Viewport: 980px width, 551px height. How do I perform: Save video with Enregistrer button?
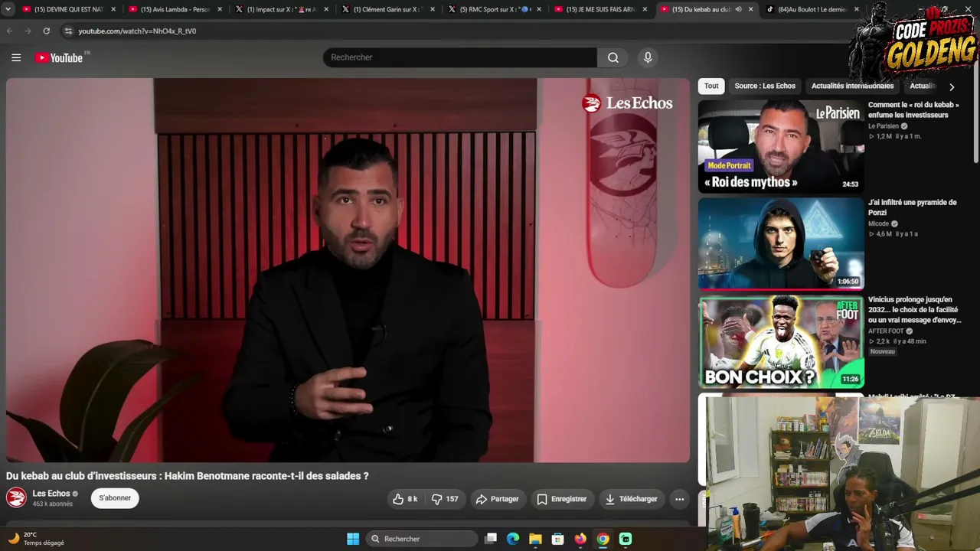pos(562,499)
